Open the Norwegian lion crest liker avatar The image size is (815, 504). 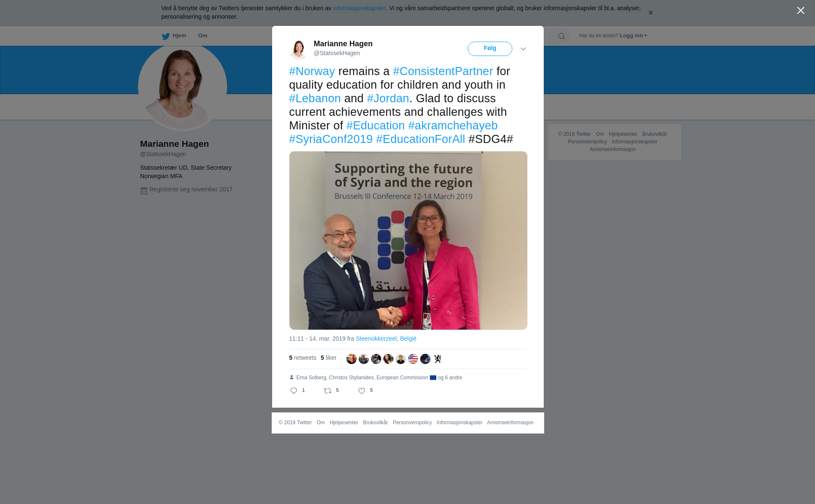point(438,359)
